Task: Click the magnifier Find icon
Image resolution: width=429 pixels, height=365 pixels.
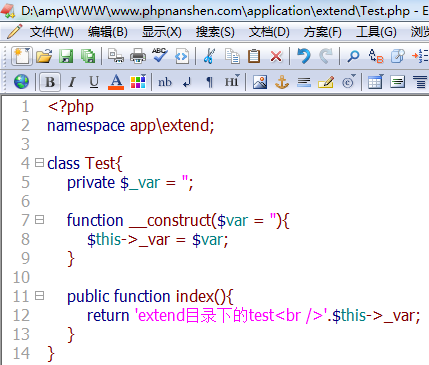Action: 353,56
